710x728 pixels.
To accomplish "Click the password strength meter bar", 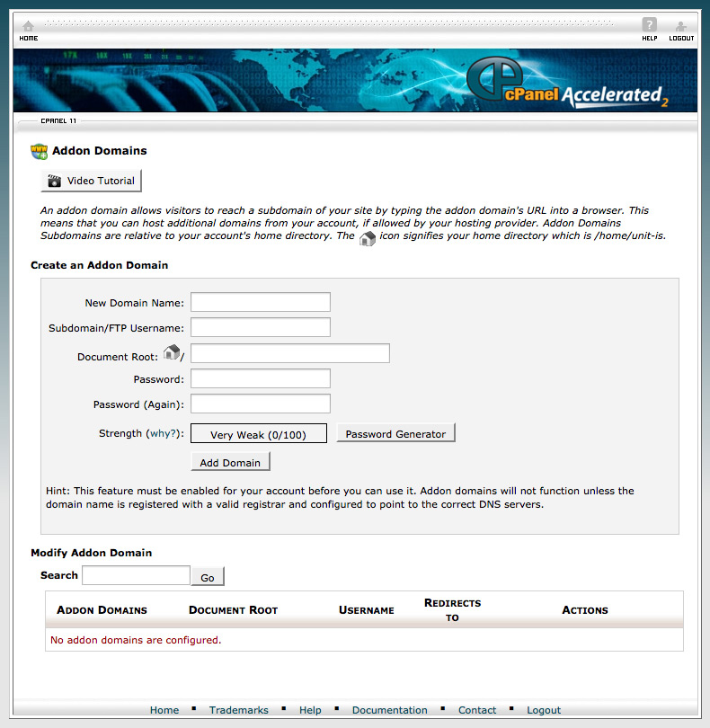I will coord(258,434).
